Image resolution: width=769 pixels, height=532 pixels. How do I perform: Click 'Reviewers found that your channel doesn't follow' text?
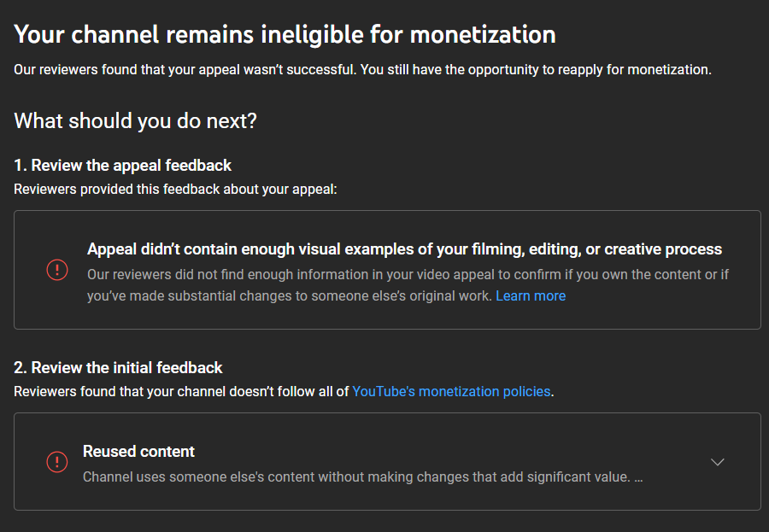pos(181,391)
